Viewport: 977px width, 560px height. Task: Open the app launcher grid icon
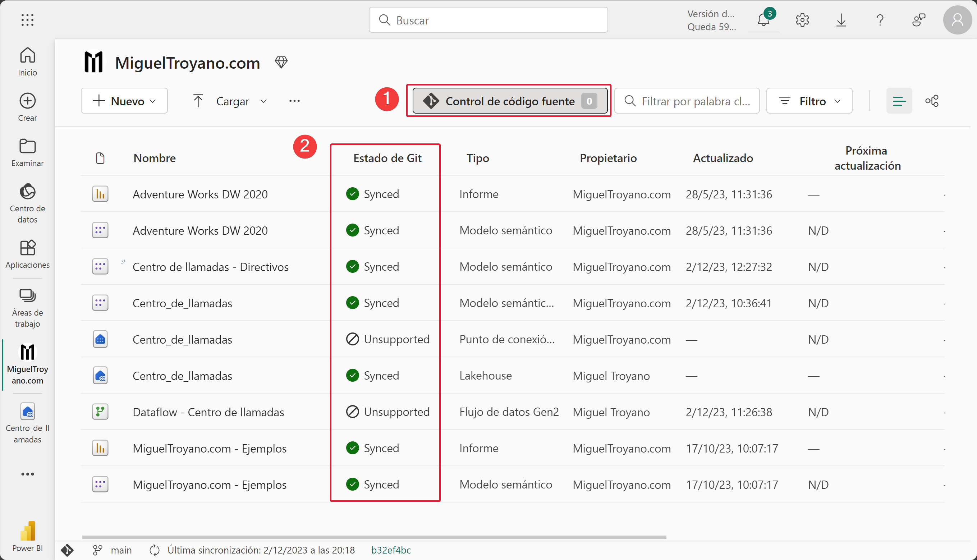point(27,20)
